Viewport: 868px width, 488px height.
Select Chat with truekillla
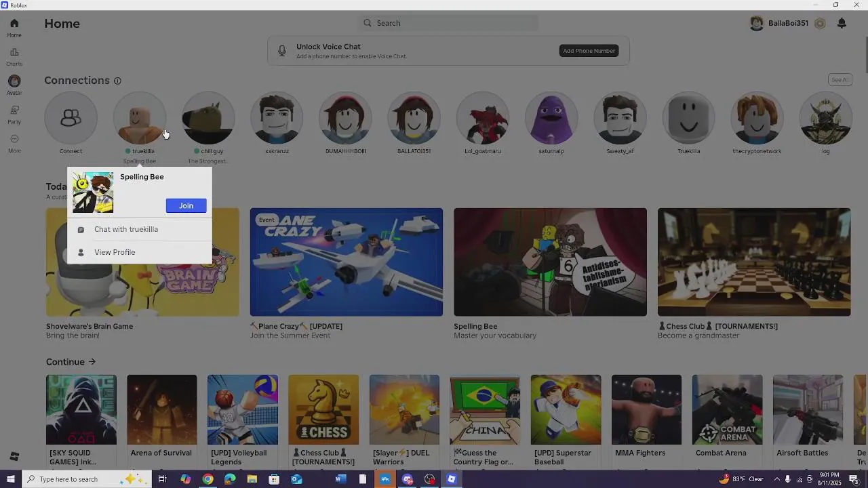(139, 229)
